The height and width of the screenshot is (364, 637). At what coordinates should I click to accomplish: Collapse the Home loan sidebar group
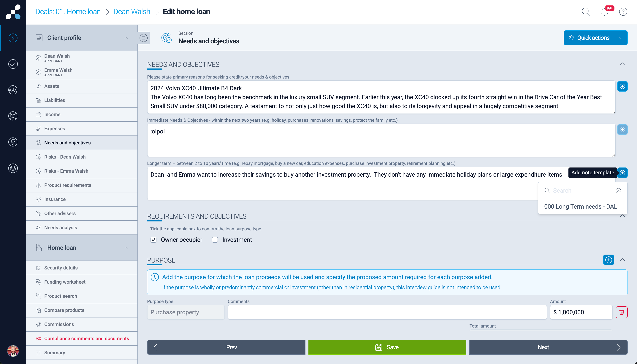[126, 248]
